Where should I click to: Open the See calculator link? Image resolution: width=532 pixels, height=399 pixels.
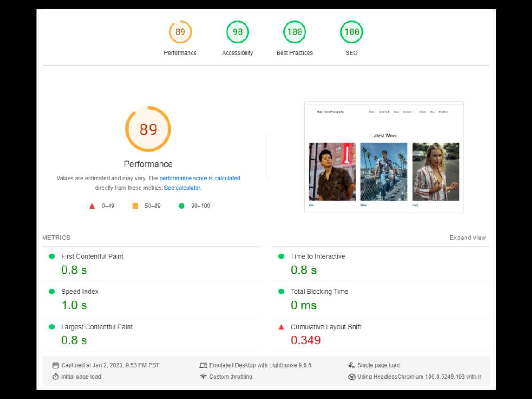(182, 188)
